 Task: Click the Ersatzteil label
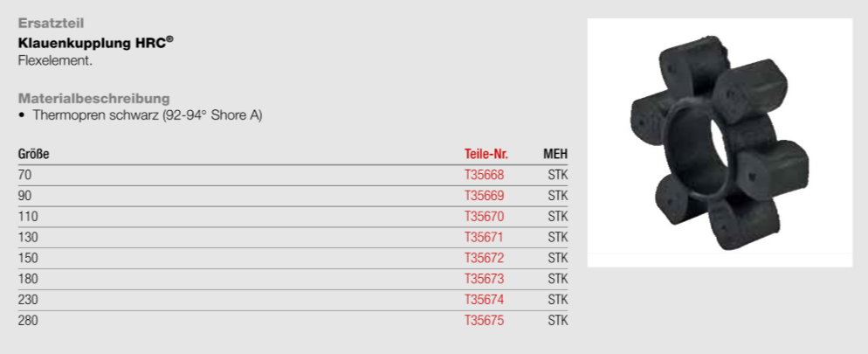(51, 24)
